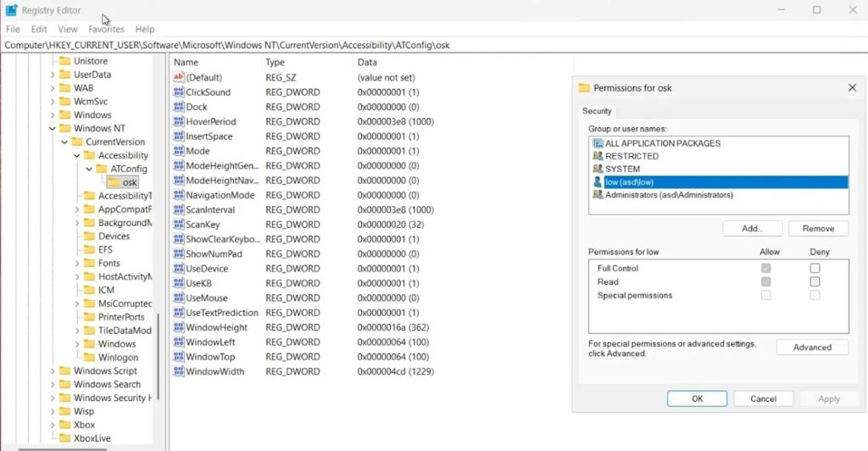Check the Deny Read checkbox
The image size is (868, 451).
click(815, 281)
